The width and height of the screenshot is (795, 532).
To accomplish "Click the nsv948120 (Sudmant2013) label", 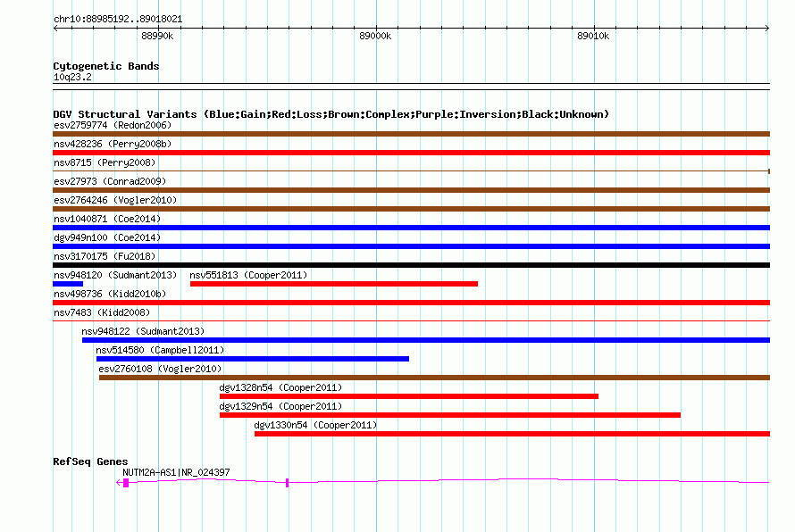I will coord(115,275).
